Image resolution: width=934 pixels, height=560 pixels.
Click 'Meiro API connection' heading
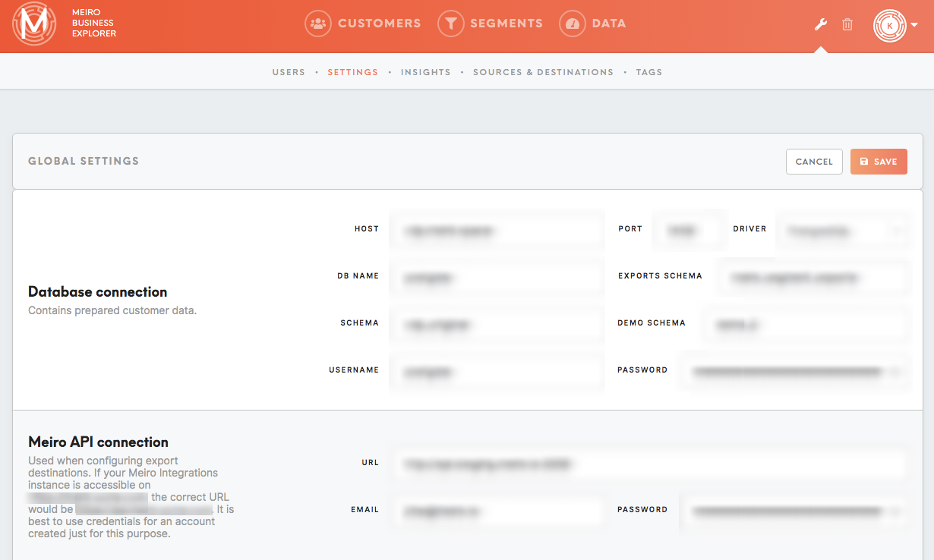[x=99, y=442]
